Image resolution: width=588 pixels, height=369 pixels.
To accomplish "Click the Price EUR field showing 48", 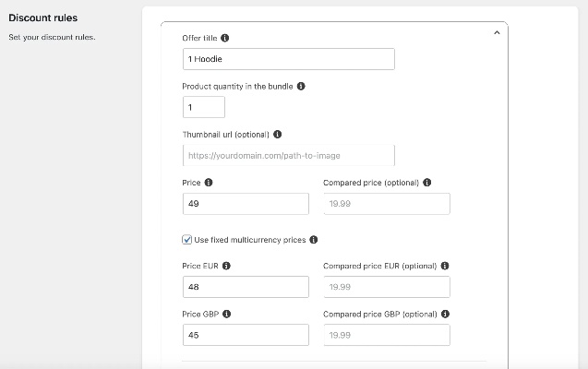I will click(246, 287).
